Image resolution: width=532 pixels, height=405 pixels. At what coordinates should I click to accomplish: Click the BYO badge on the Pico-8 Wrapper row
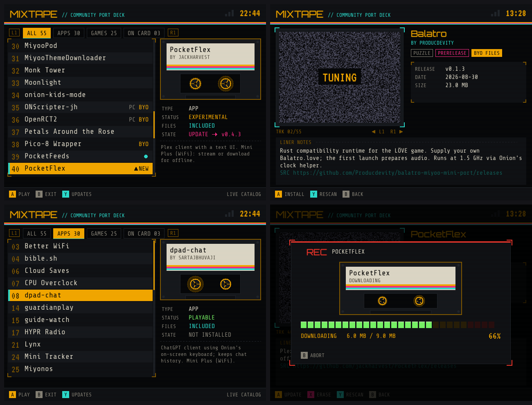[144, 144]
